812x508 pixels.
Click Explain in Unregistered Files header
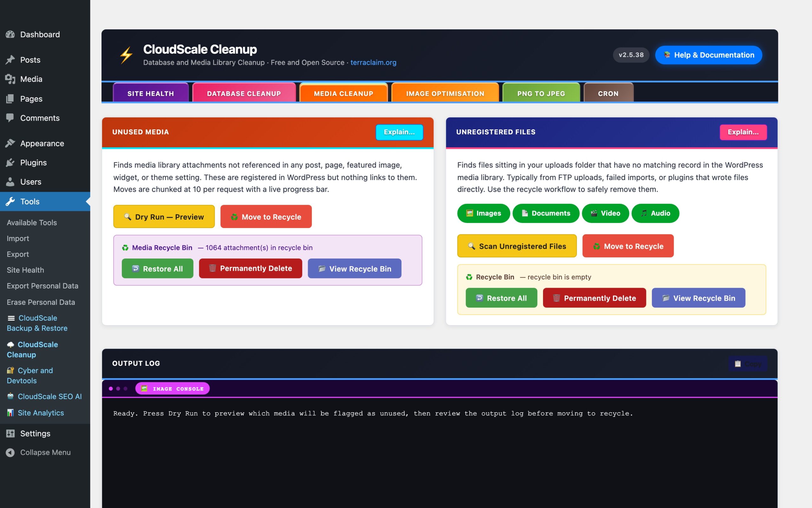pyautogui.click(x=743, y=132)
